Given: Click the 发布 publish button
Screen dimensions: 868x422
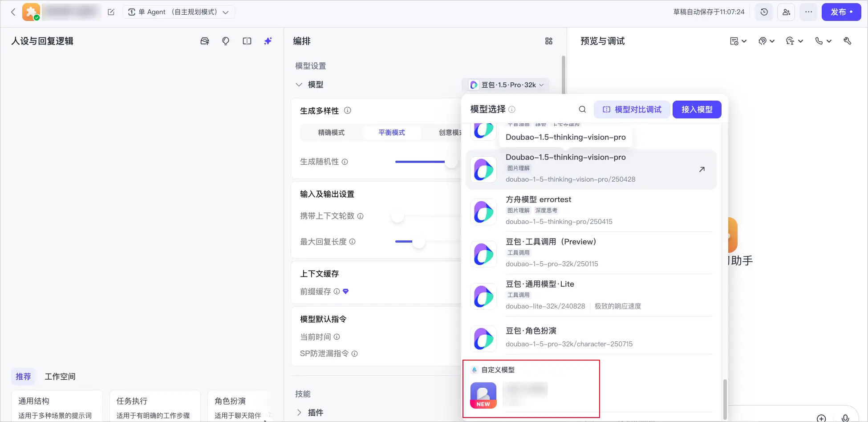Looking at the screenshot, I should point(841,12).
